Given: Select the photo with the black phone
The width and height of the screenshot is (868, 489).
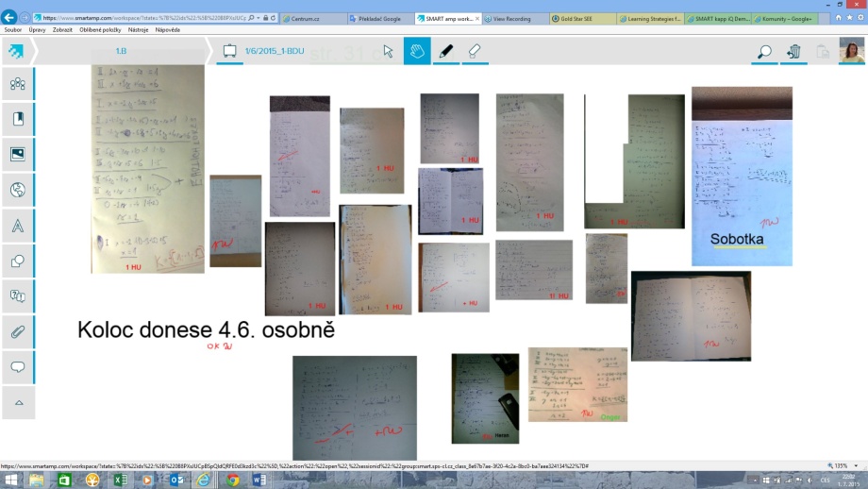Looking at the screenshot, I should [x=485, y=398].
